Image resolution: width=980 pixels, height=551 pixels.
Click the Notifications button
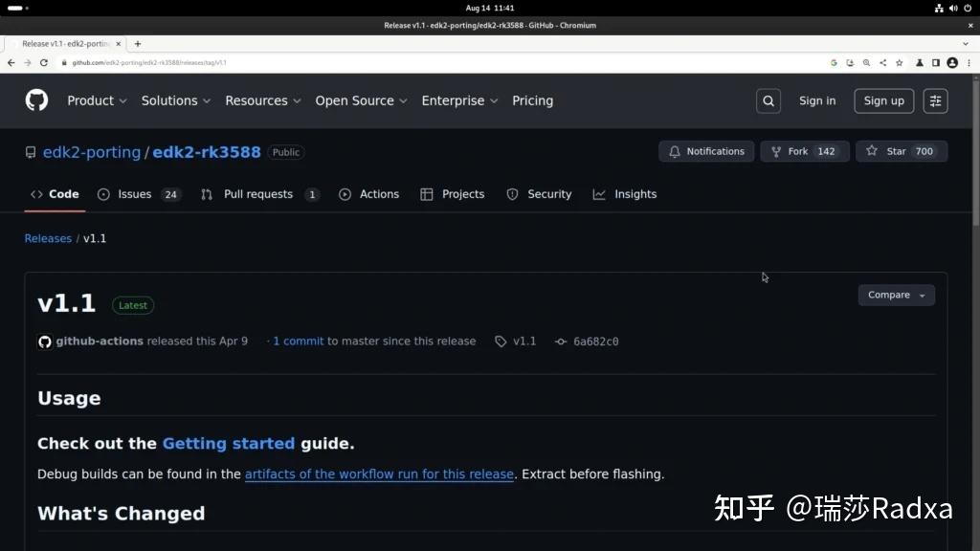pos(706,151)
